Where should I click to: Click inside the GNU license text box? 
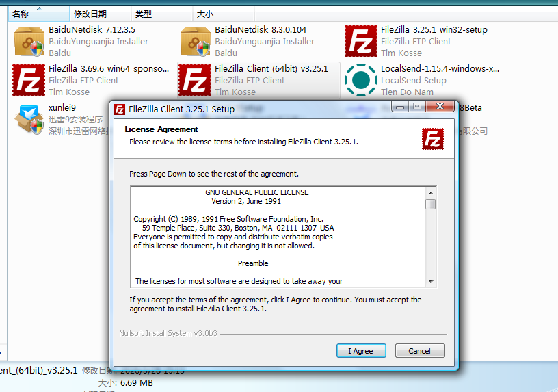point(278,237)
